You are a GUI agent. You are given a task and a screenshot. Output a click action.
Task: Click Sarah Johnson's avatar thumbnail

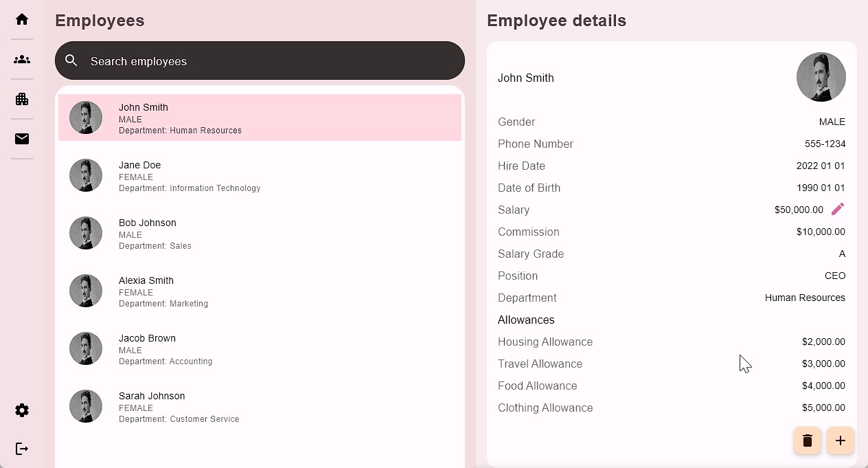pyautogui.click(x=86, y=406)
